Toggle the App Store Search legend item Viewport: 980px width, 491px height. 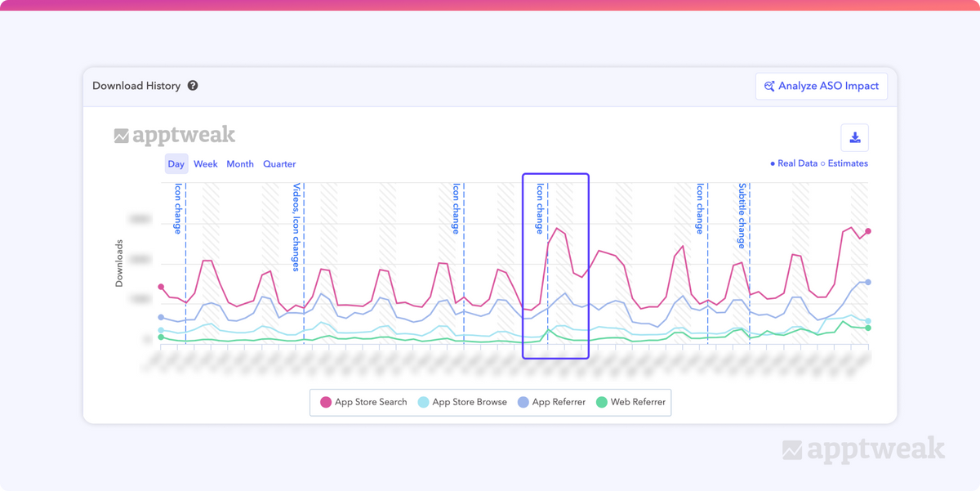(363, 402)
